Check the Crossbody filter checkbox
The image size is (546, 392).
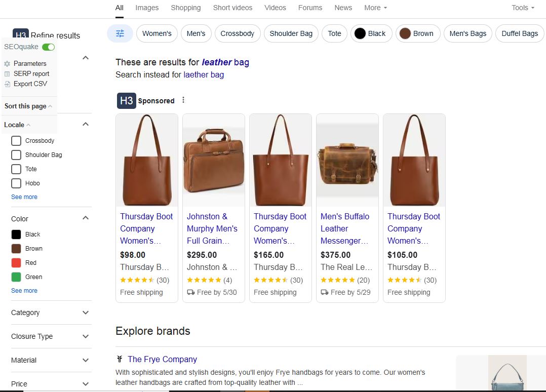(x=16, y=140)
